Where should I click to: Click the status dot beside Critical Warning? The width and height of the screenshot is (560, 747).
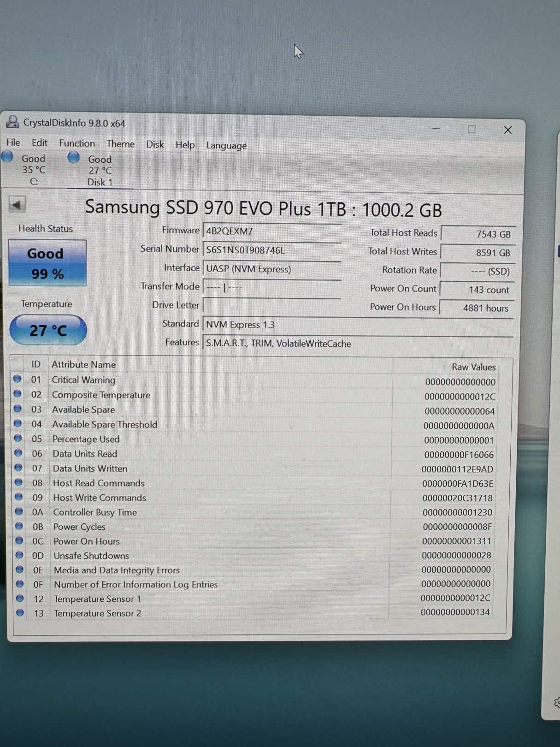[17, 379]
